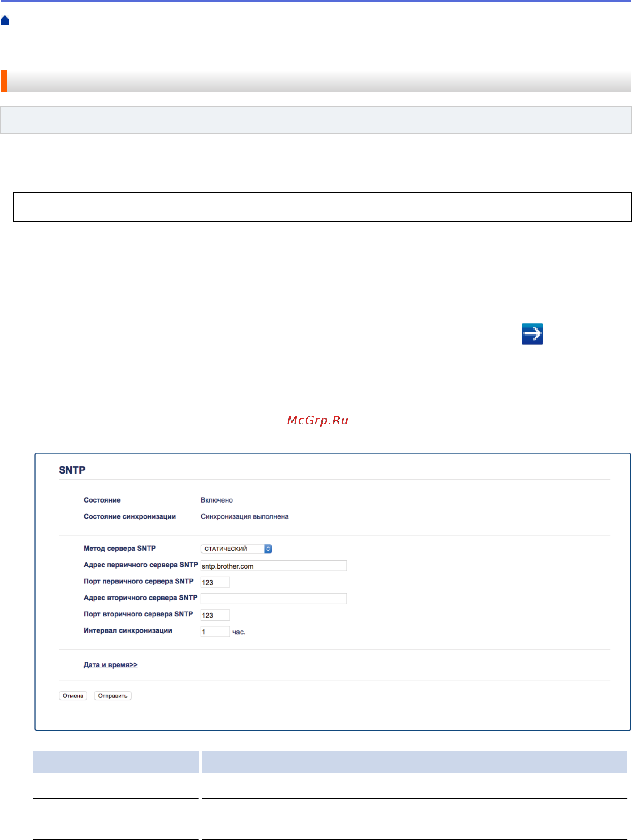Image resolution: width=632 pixels, height=840 pixels.
Task: Click the Включено status value
Action: (216, 500)
